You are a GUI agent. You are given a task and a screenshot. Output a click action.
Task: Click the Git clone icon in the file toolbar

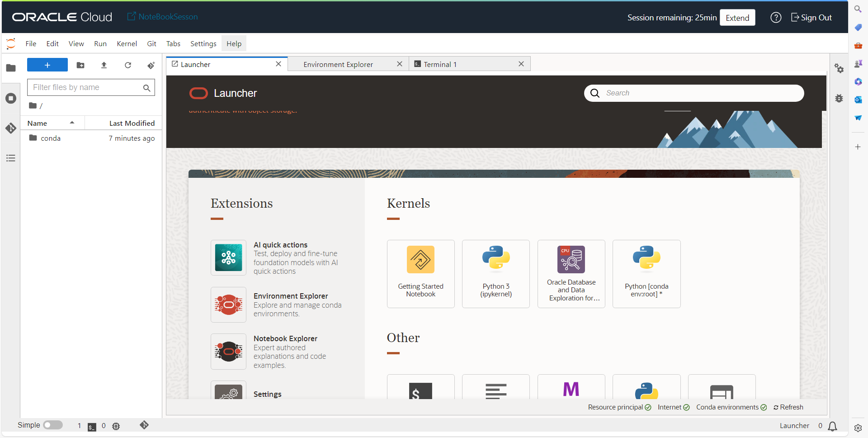pos(151,65)
